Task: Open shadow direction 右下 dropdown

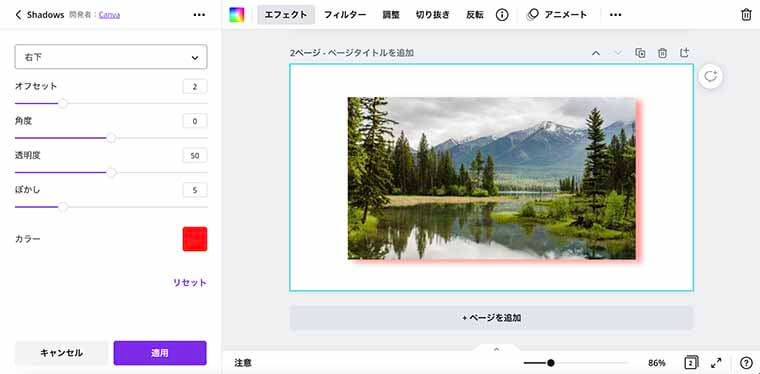Action: point(111,57)
